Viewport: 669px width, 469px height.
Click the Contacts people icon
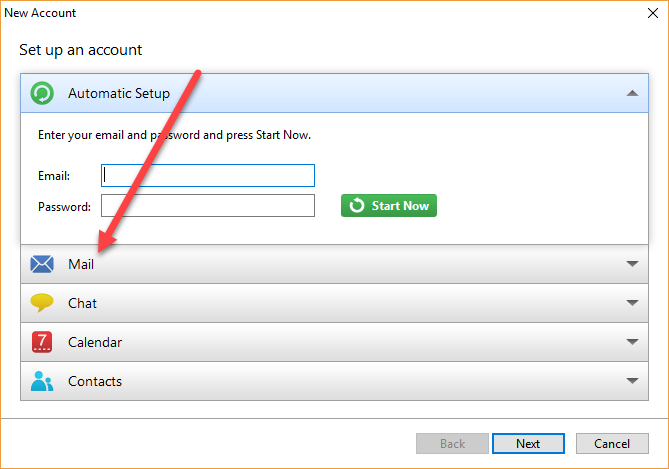[x=42, y=381]
